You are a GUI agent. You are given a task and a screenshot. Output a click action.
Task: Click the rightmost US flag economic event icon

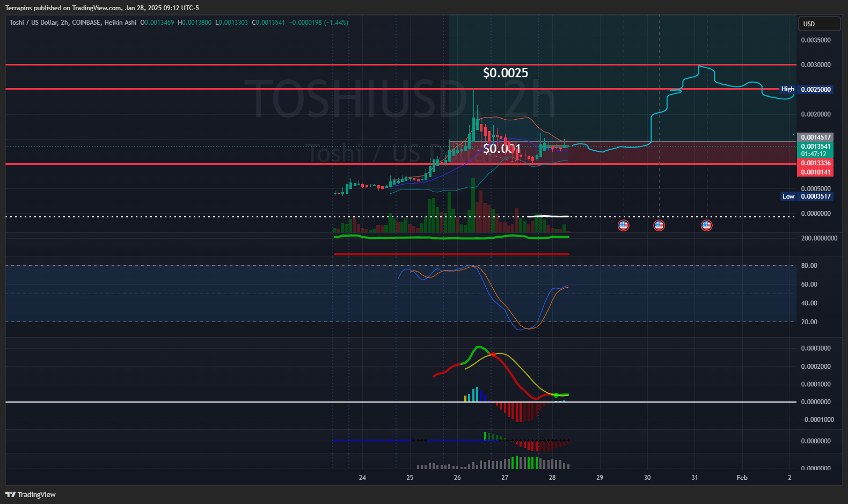(707, 225)
